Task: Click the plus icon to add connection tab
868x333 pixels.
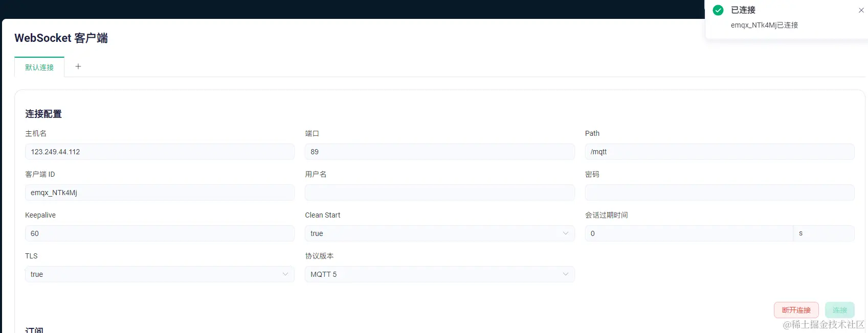Action: tap(78, 66)
